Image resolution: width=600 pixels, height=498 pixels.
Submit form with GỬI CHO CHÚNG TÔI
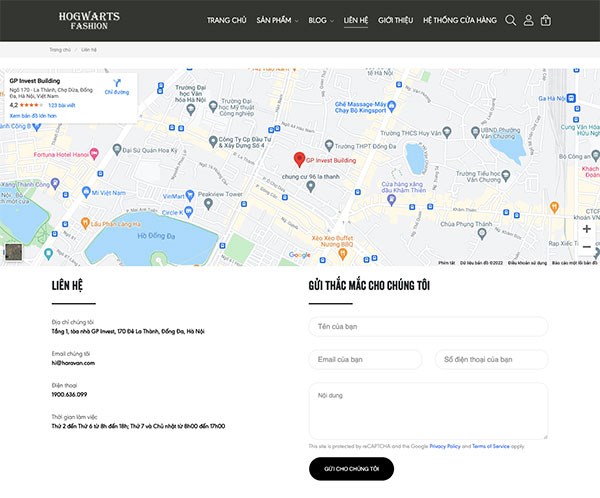(x=351, y=469)
